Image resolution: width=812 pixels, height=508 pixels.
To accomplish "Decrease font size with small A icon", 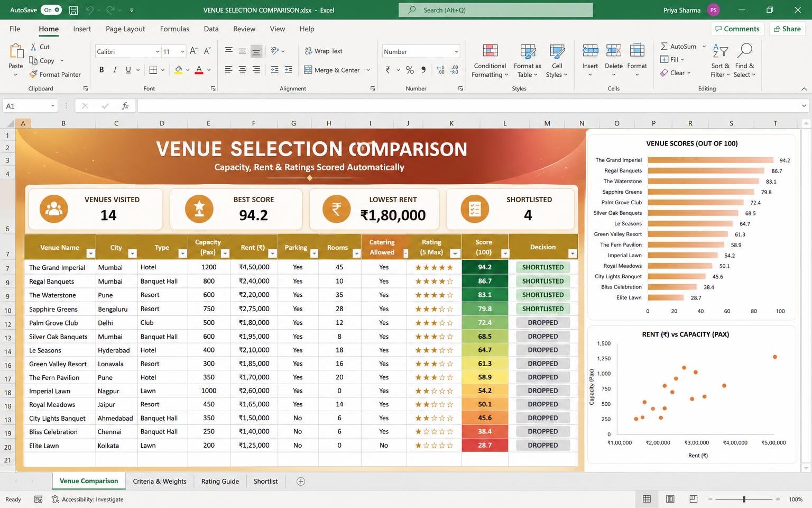I will 207,51.
